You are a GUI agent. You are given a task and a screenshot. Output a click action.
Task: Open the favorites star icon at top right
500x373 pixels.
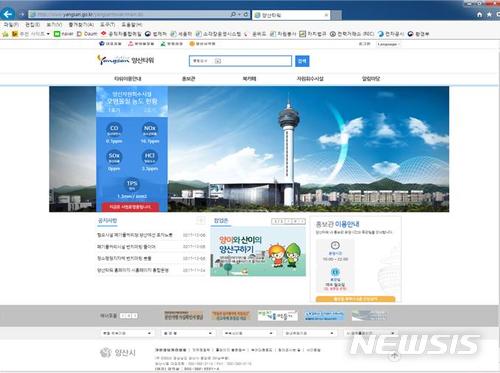[x=489, y=15]
